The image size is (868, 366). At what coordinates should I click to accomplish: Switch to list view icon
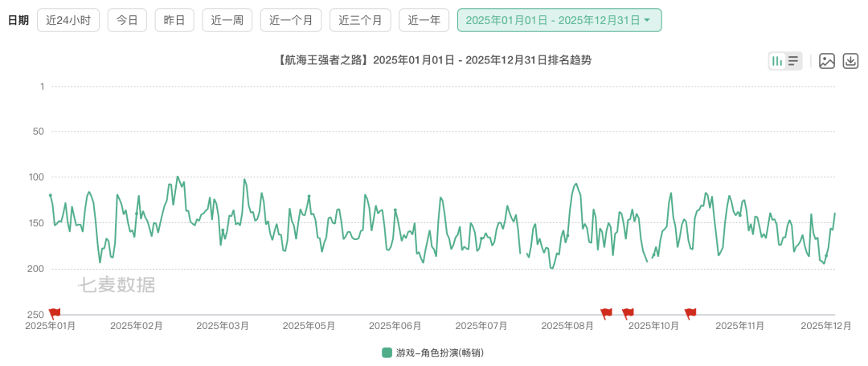point(793,61)
